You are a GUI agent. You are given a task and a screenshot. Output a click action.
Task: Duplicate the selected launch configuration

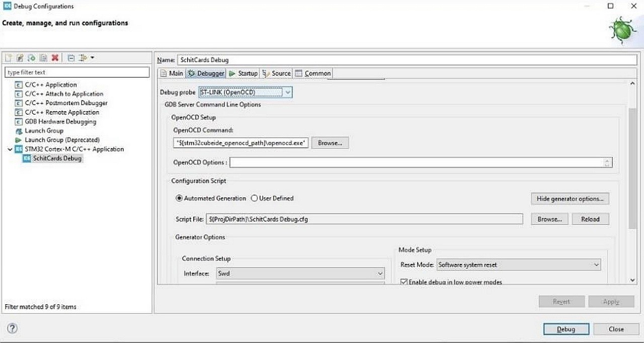44,58
